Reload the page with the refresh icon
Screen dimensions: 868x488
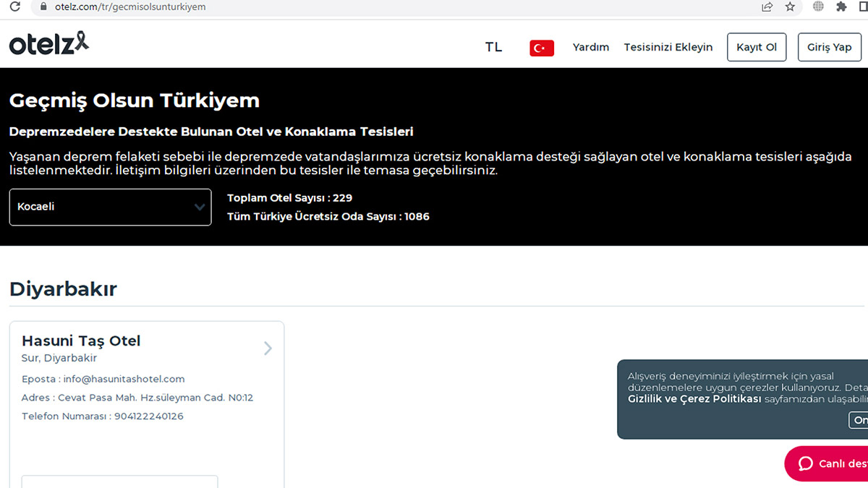tap(14, 7)
